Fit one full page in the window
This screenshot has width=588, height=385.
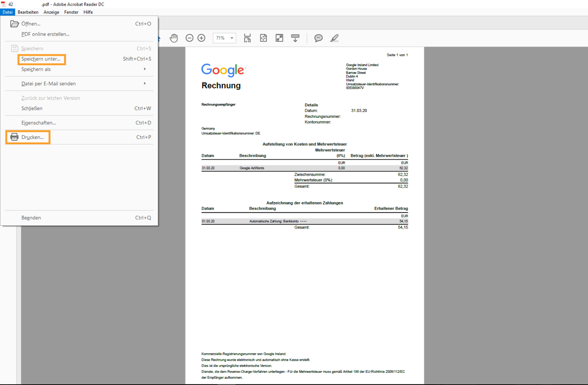click(263, 38)
